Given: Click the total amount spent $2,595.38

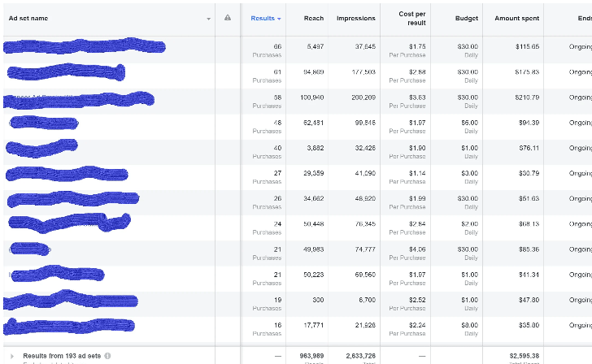Looking at the screenshot, I should click(524, 356).
